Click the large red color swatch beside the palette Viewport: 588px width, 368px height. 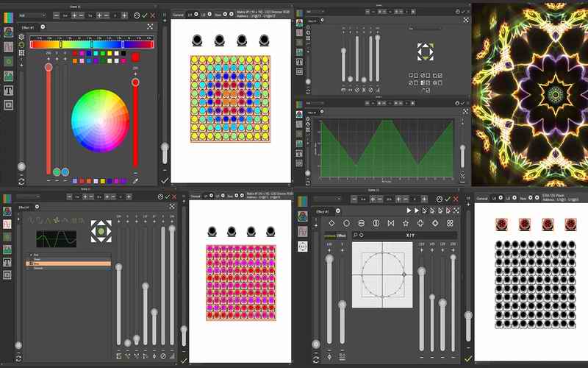pos(135,56)
